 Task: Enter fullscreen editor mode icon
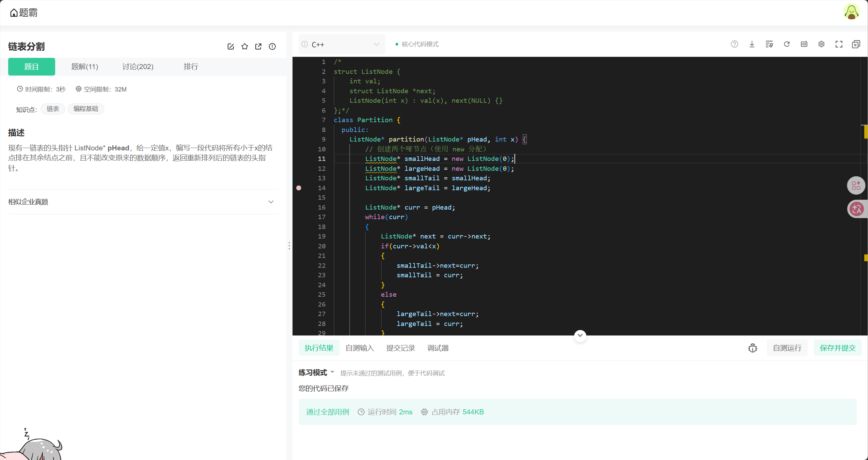click(x=839, y=44)
